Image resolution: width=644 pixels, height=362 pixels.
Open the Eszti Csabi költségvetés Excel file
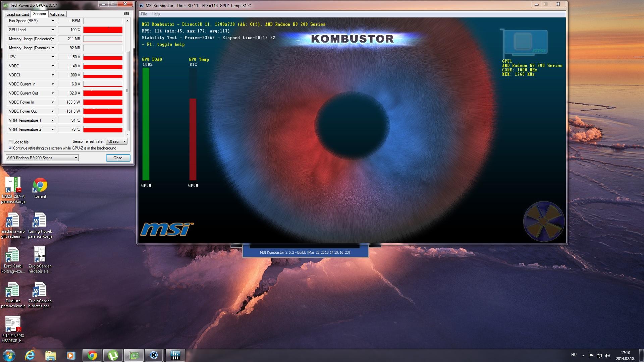point(13,260)
